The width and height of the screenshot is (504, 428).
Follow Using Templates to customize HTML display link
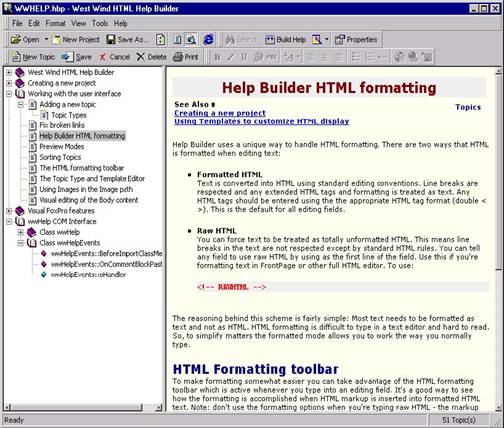(262, 121)
